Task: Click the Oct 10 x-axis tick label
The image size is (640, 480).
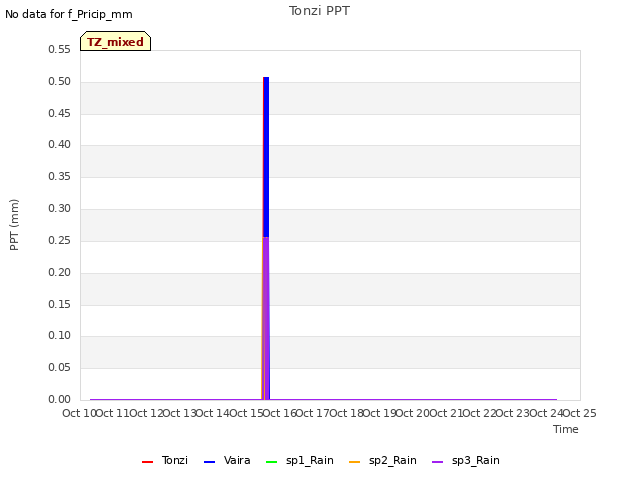Action: 79,413
